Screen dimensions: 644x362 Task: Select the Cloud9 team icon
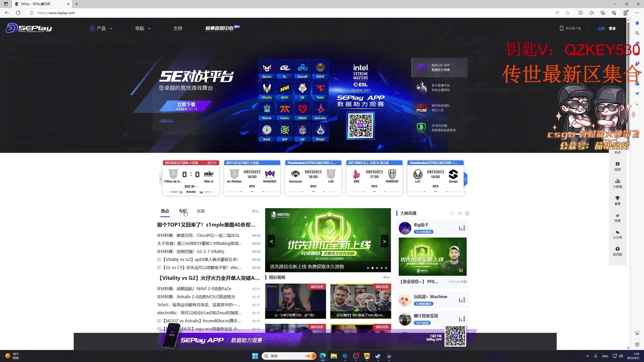(303, 69)
